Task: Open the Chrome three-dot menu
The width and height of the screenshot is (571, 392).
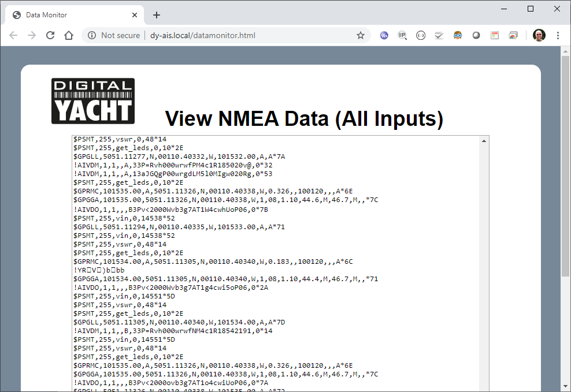Action: (558, 35)
